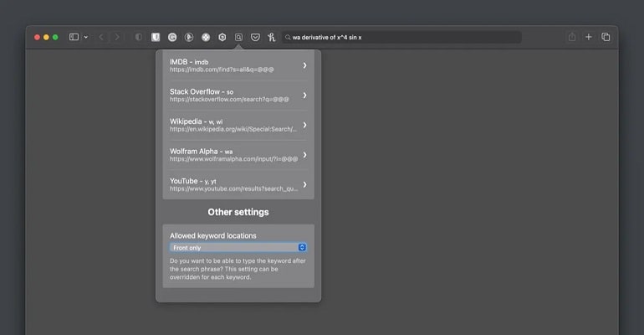644x335 pixels.
Task: Click the privacy shield icon in toolbar
Action: [139, 37]
